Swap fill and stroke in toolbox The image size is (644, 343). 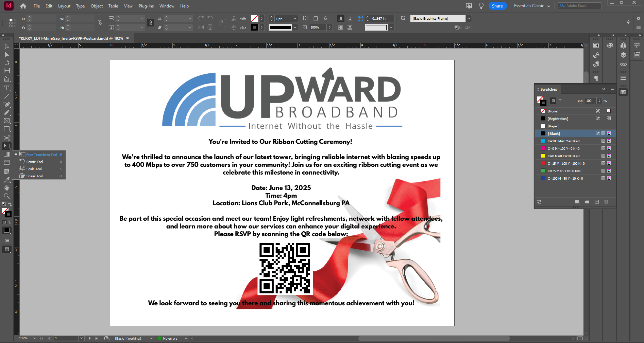pyautogui.click(x=10, y=204)
